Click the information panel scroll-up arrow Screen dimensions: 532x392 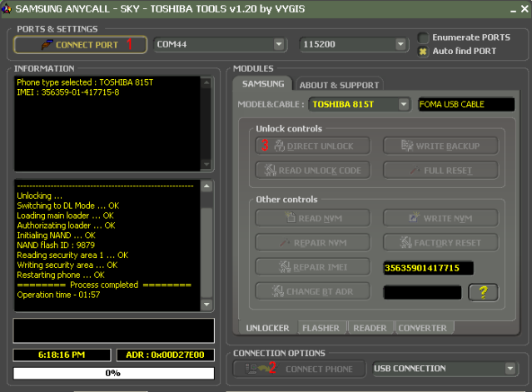[x=206, y=82]
